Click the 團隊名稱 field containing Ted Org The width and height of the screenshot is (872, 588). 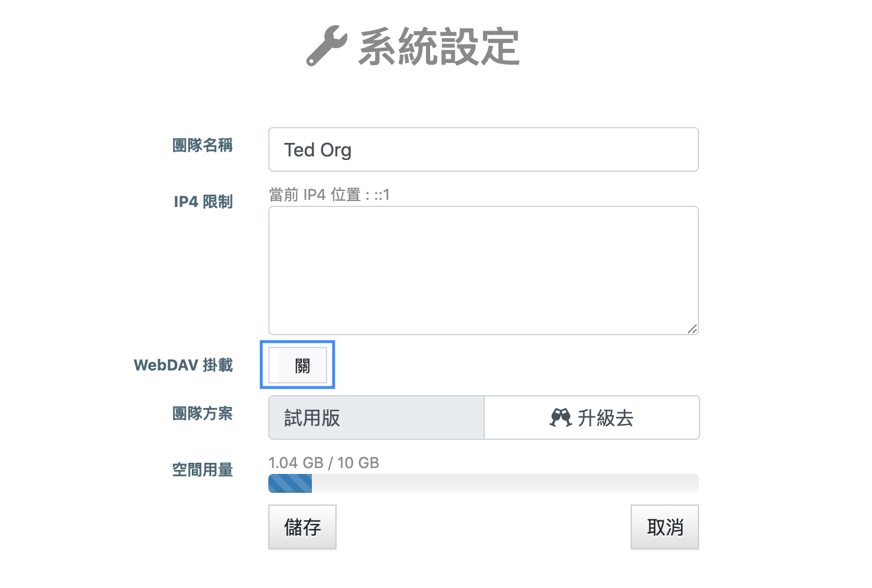click(x=483, y=150)
